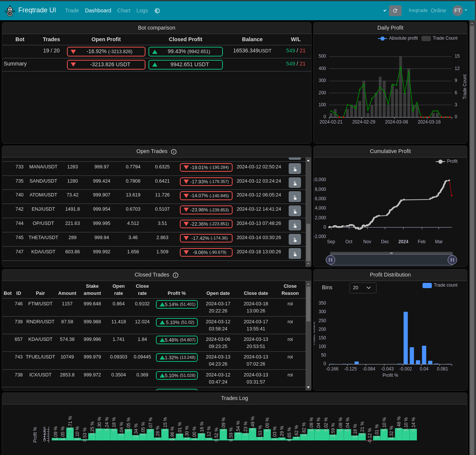
Task: Open the actions button for MANA/USDT trade
Action: pyautogui.click(x=295, y=169)
